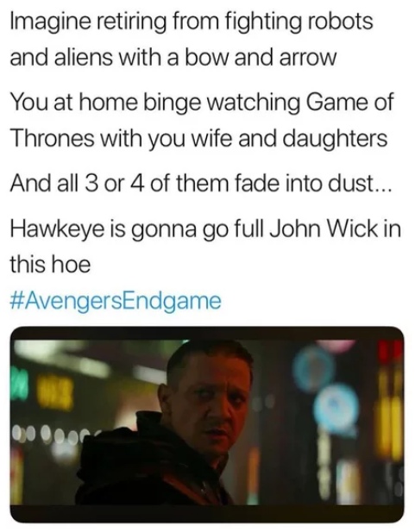Select the line 'You at home binge watching'

click(202, 103)
